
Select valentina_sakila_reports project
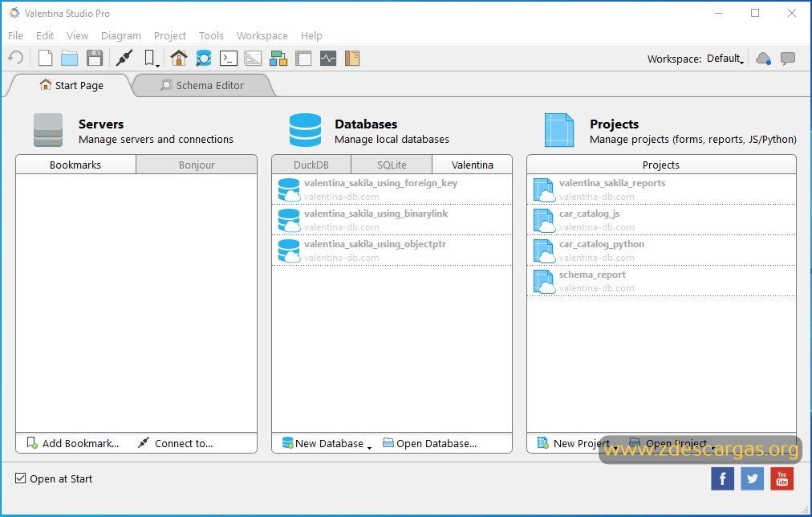coord(661,189)
